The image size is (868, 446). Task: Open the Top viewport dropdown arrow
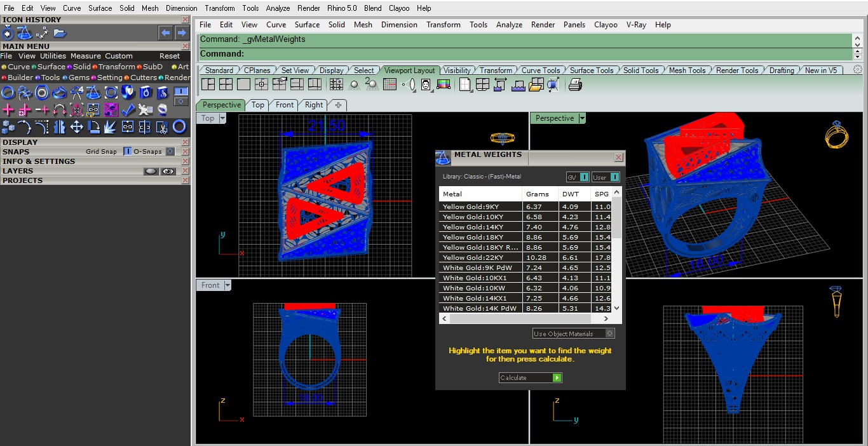[222, 118]
